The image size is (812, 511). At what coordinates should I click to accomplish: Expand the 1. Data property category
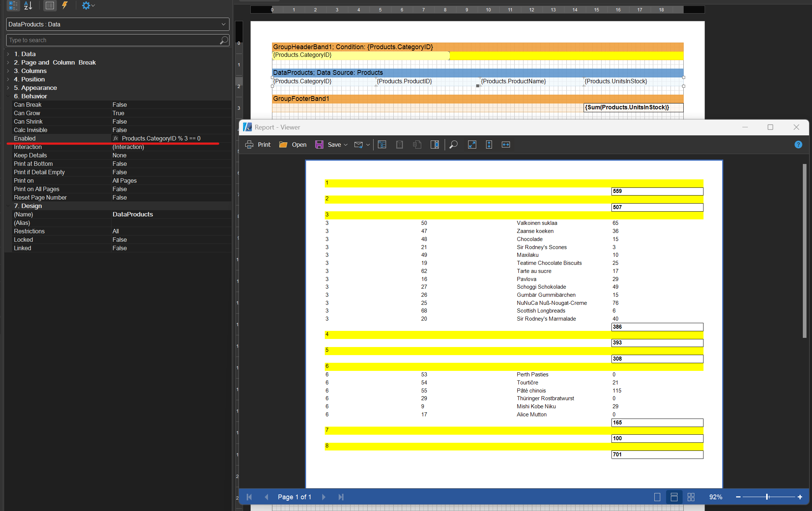[x=8, y=54]
